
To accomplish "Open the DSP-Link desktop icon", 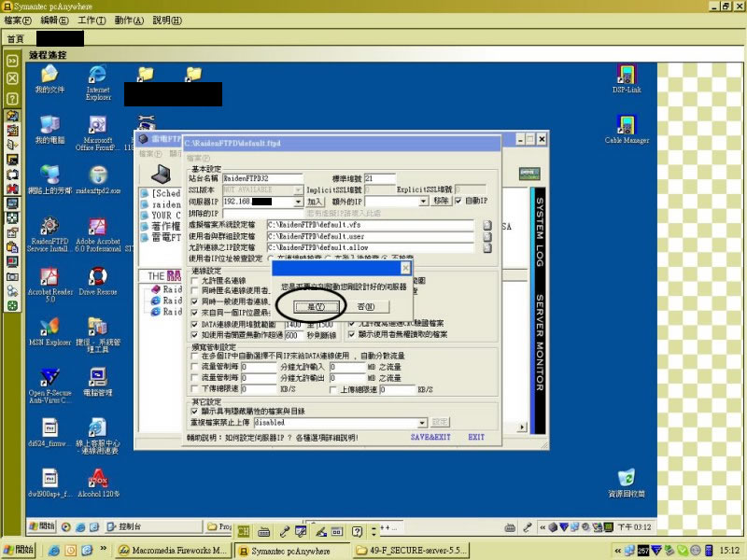I will (x=627, y=79).
